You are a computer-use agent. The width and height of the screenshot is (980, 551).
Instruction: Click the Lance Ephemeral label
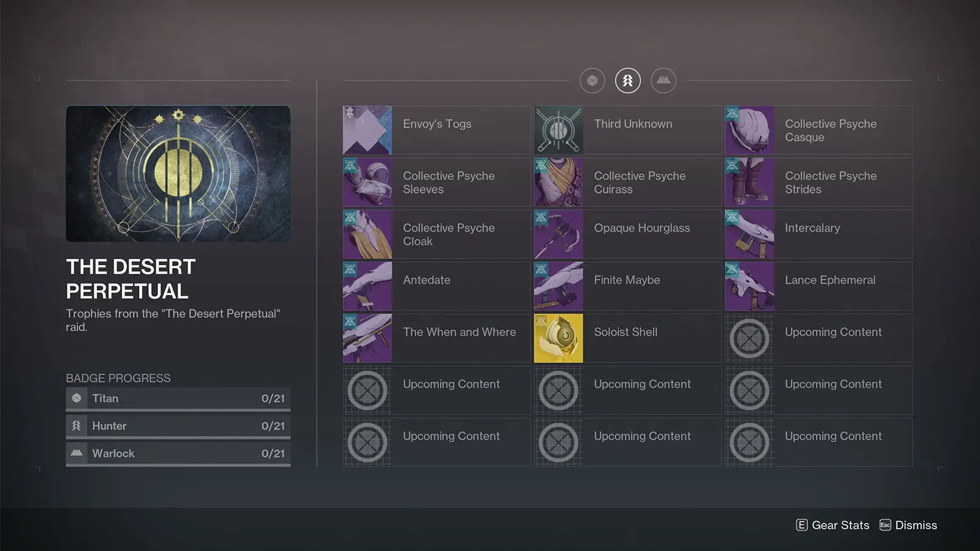pyautogui.click(x=830, y=280)
